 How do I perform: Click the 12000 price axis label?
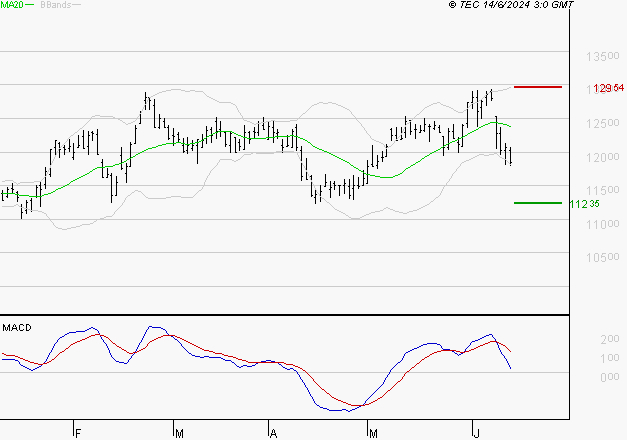click(x=603, y=157)
